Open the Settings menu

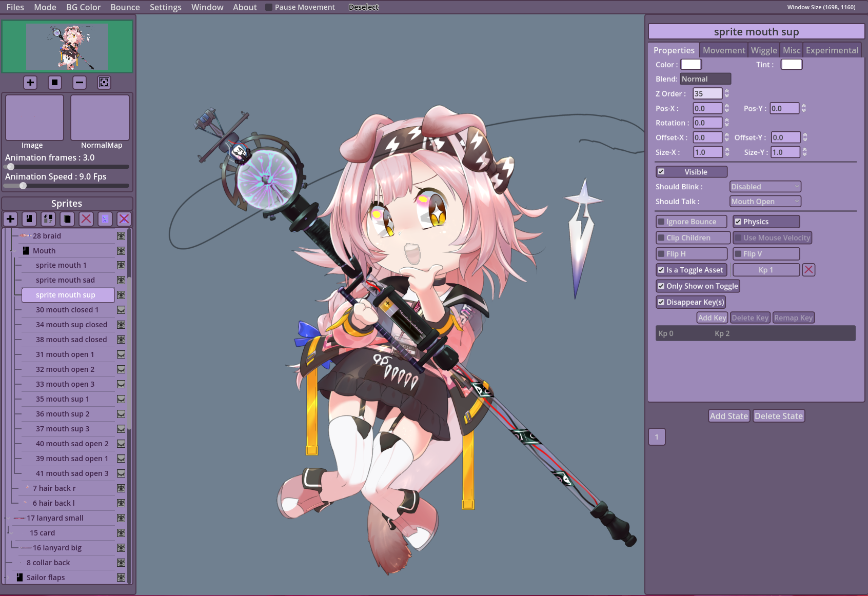tap(166, 7)
